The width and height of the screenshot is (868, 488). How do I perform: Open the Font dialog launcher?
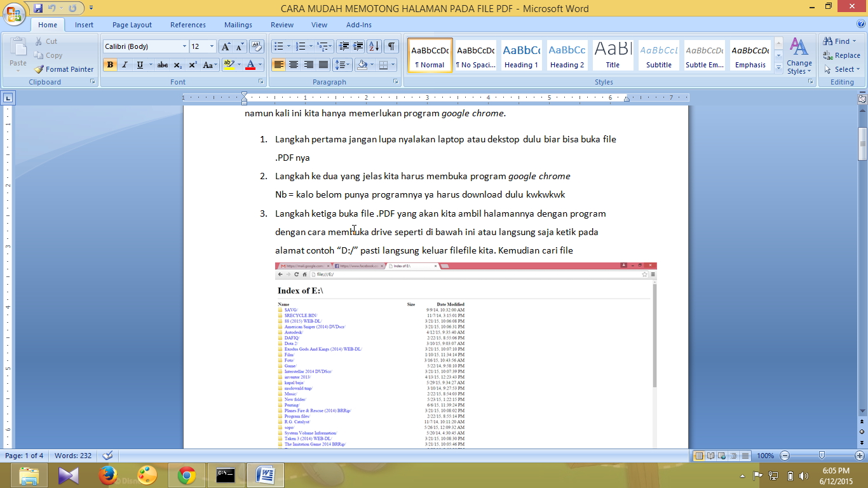tap(261, 82)
